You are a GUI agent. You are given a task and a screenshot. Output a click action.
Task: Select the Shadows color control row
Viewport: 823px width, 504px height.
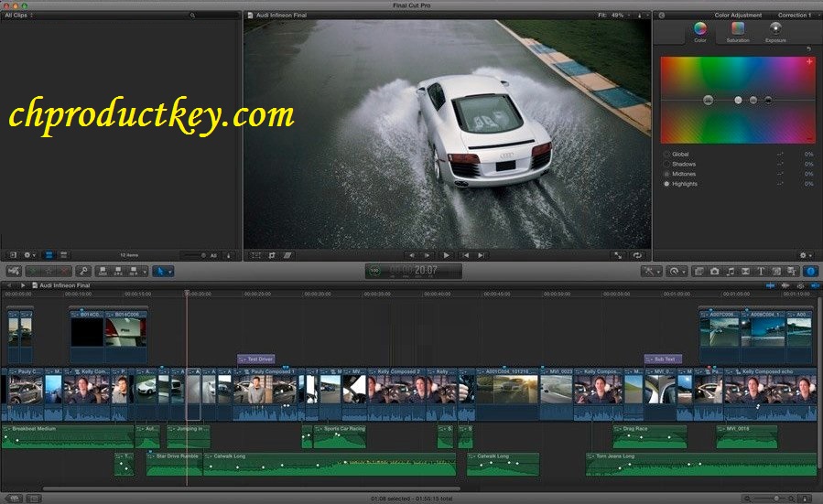click(738, 164)
